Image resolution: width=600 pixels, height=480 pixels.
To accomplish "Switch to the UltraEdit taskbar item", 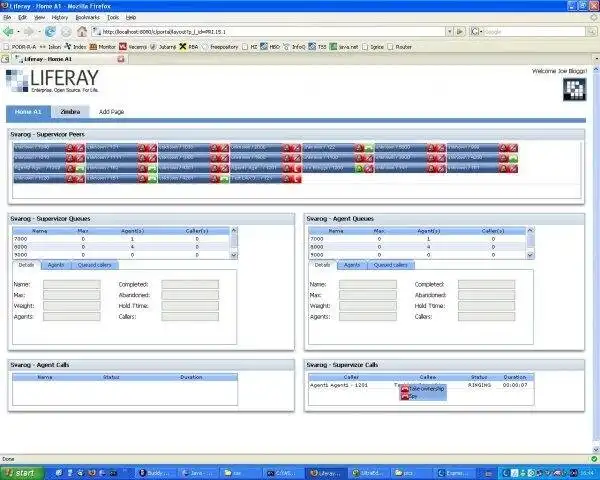I will tap(368, 473).
